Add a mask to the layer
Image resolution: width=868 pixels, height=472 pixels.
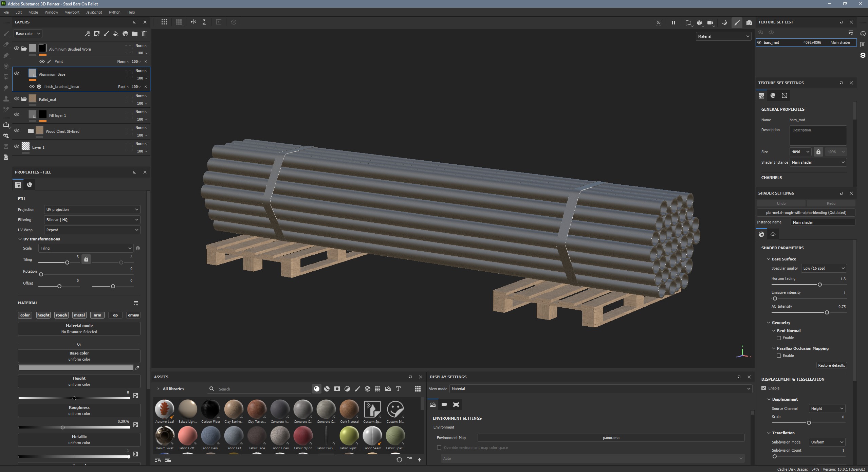tap(97, 34)
